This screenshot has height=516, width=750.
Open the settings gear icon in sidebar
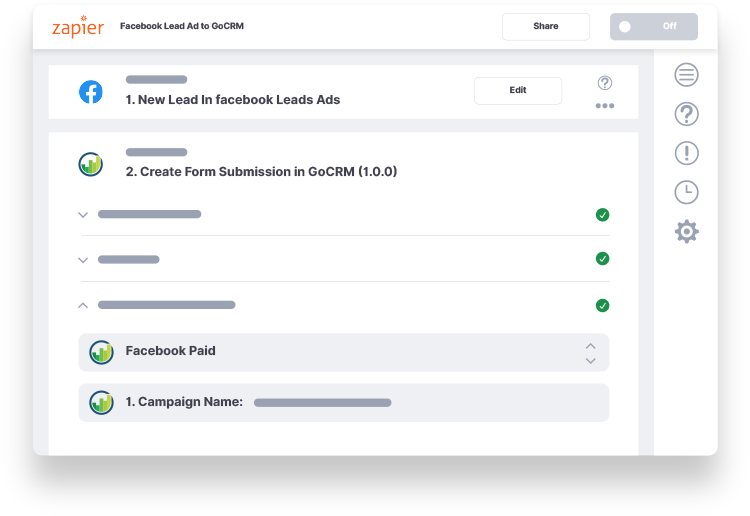point(686,232)
